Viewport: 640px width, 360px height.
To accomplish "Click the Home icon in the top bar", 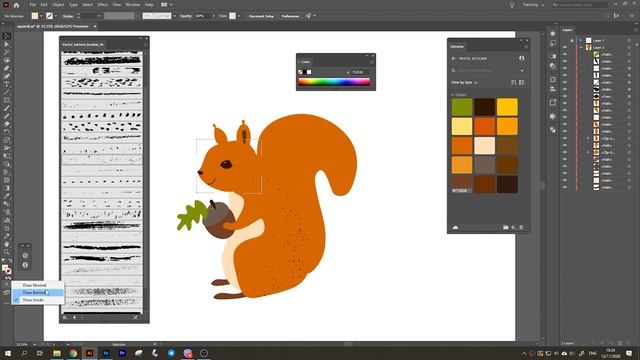I will tap(16, 5).
